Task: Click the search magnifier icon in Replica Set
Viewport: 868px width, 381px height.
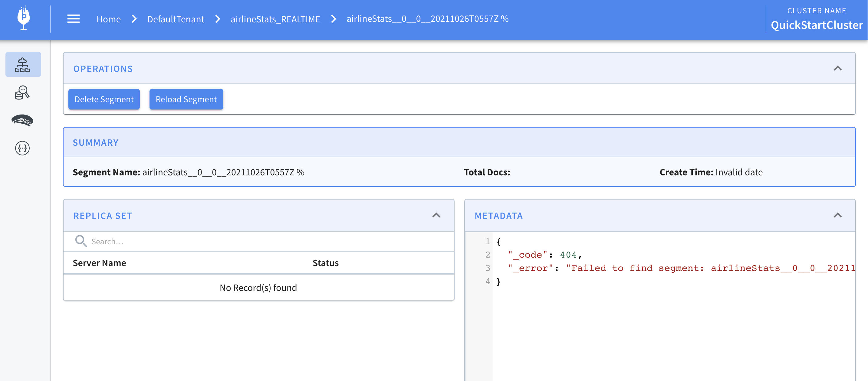Action: 81,241
